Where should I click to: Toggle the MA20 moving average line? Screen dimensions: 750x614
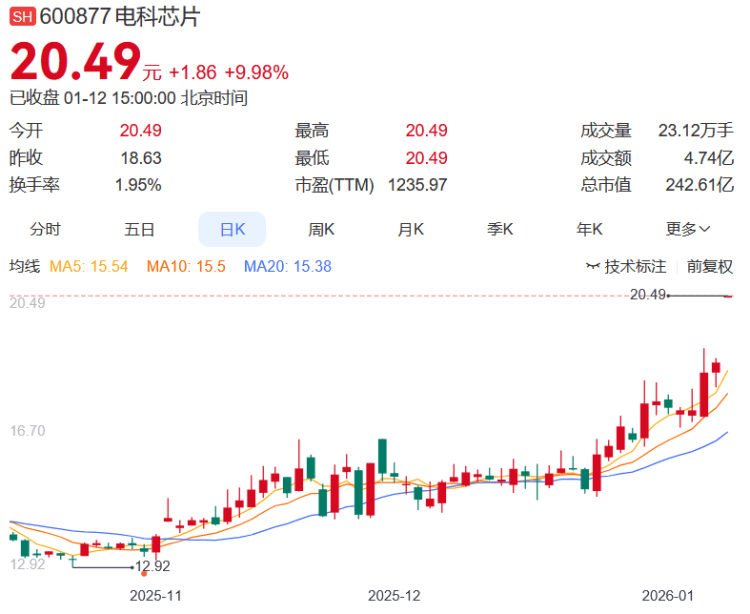click(287, 267)
